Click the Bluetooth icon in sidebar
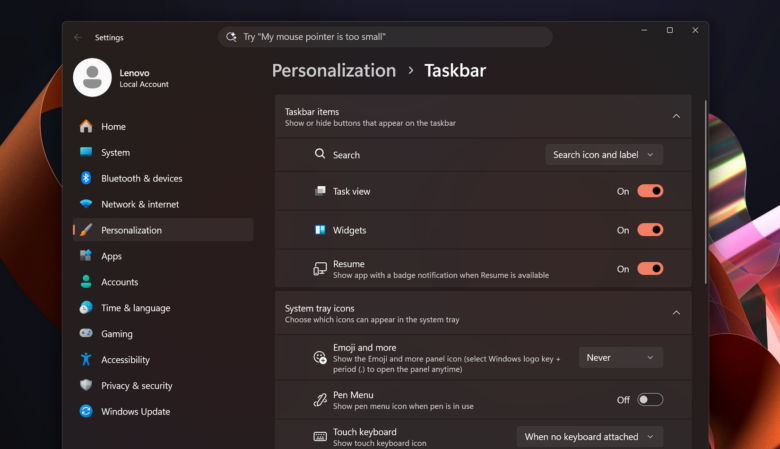 (86, 178)
